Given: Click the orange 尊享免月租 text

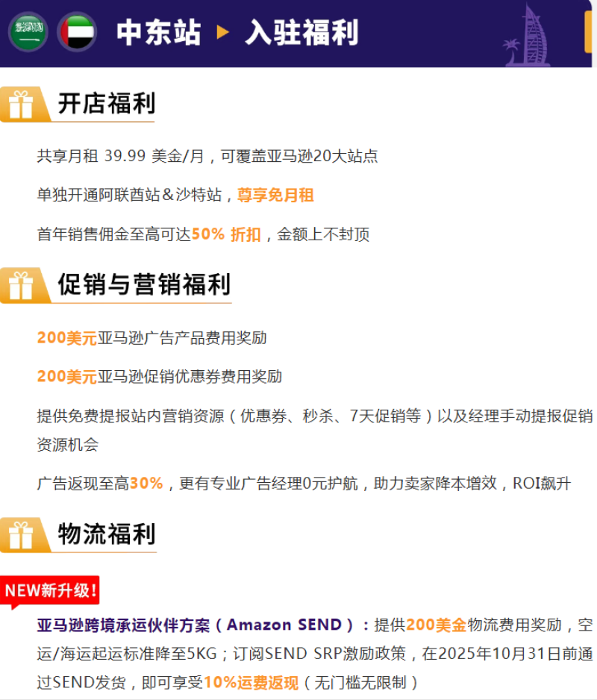Looking at the screenshot, I should click(x=275, y=196).
